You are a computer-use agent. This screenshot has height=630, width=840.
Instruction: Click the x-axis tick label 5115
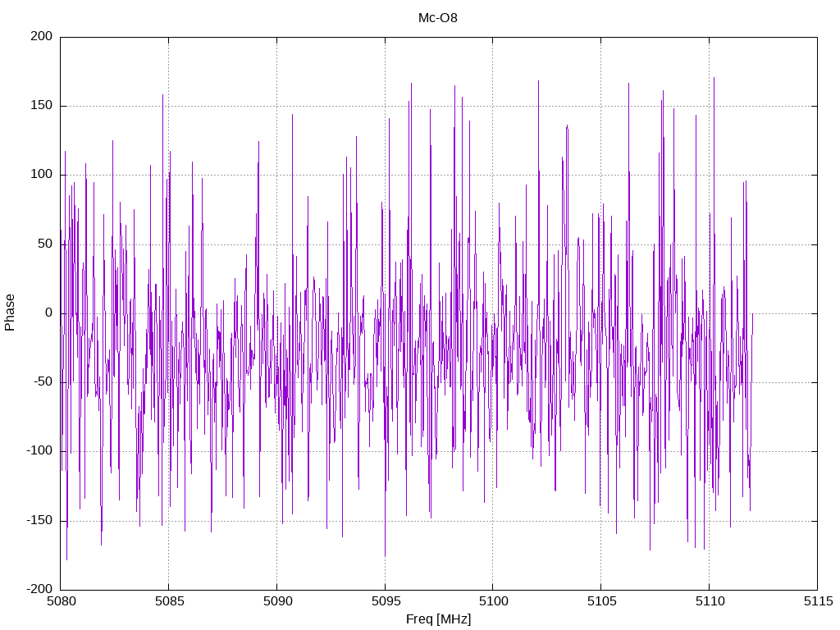coord(818,601)
